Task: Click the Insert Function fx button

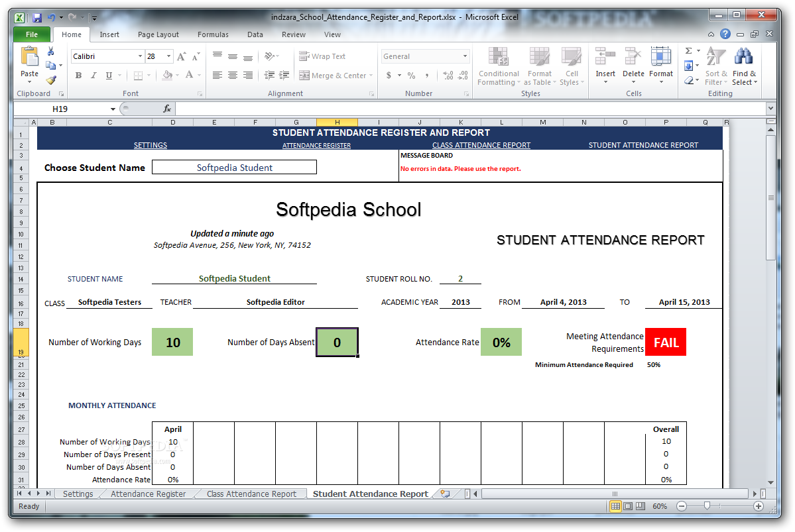Action: coord(167,109)
